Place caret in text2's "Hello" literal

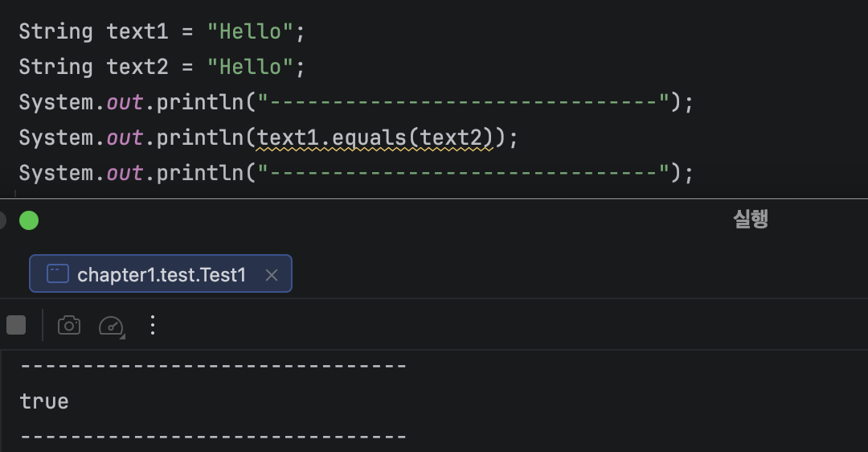(250, 67)
